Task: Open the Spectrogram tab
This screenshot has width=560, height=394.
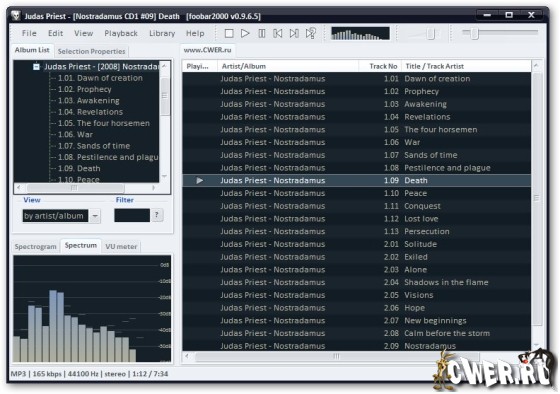Action: pyautogui.click(x=36, y=246)
